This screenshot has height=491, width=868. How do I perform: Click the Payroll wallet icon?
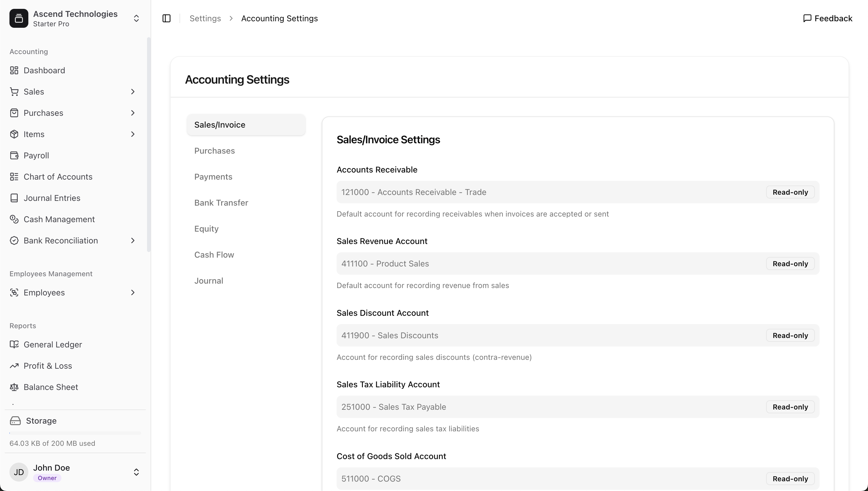pyautogui.click(x=14, y=155)
